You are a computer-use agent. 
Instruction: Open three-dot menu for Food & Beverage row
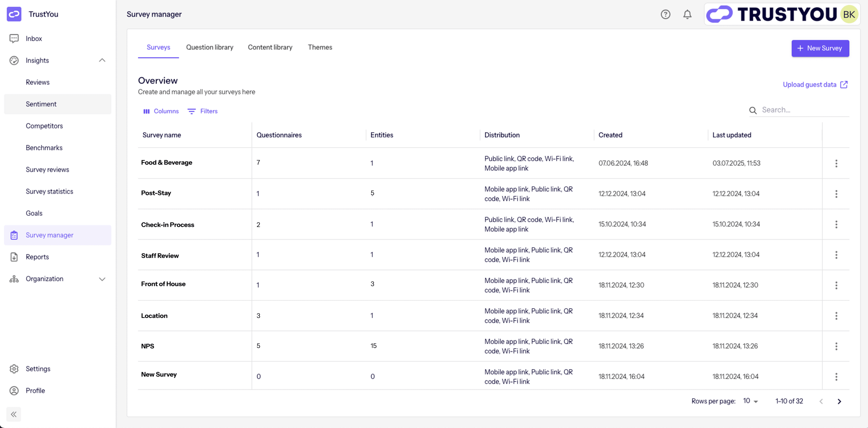(836, 163)
